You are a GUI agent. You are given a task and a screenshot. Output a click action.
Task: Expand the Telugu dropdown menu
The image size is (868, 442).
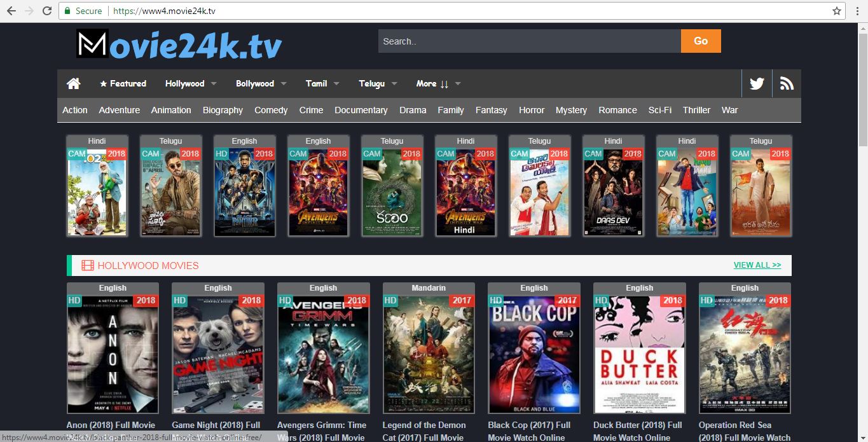click(x=378, y=83)
